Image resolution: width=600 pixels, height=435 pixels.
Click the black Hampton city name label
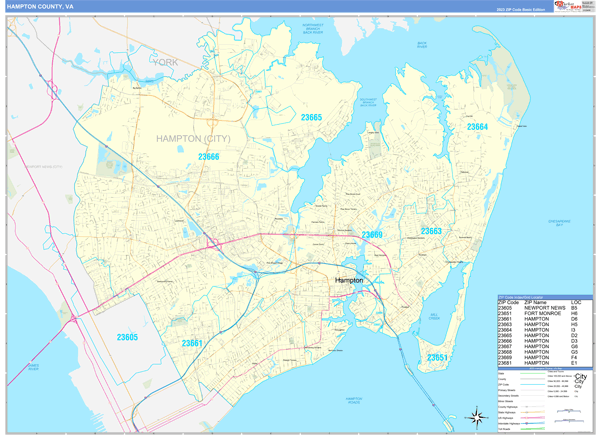[x=349, y=281]
